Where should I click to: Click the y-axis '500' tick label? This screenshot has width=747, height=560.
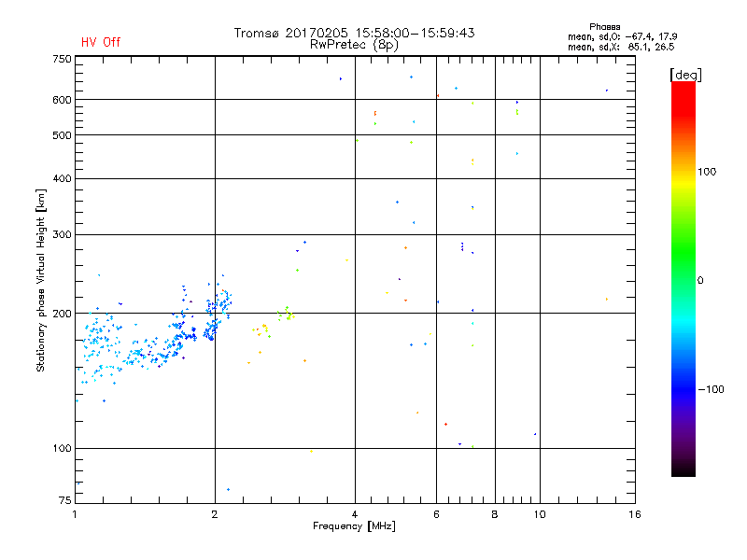pyautogui.click(x=62, y=135)
